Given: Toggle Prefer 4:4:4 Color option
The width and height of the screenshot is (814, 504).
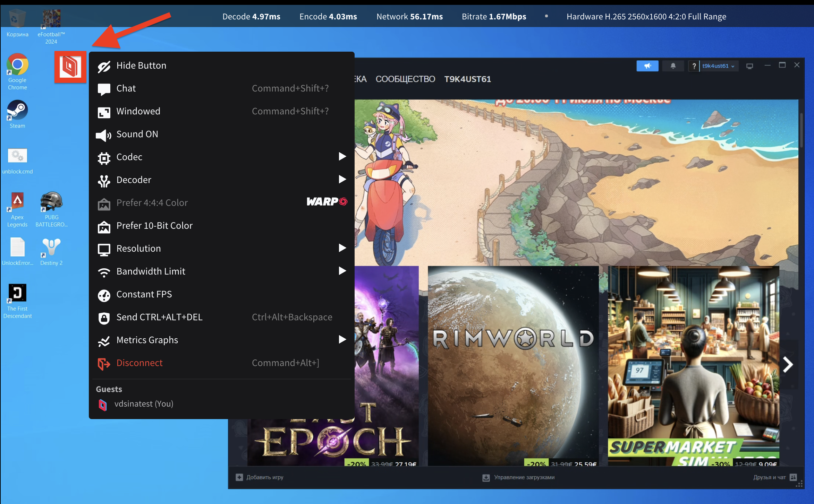Looking at the screenshot, I should [x=221, y=203].
